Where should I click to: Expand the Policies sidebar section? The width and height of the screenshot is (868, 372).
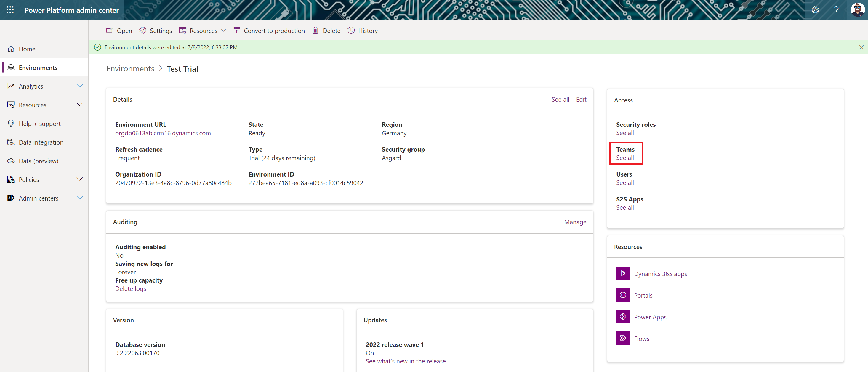tap(80, 179)
